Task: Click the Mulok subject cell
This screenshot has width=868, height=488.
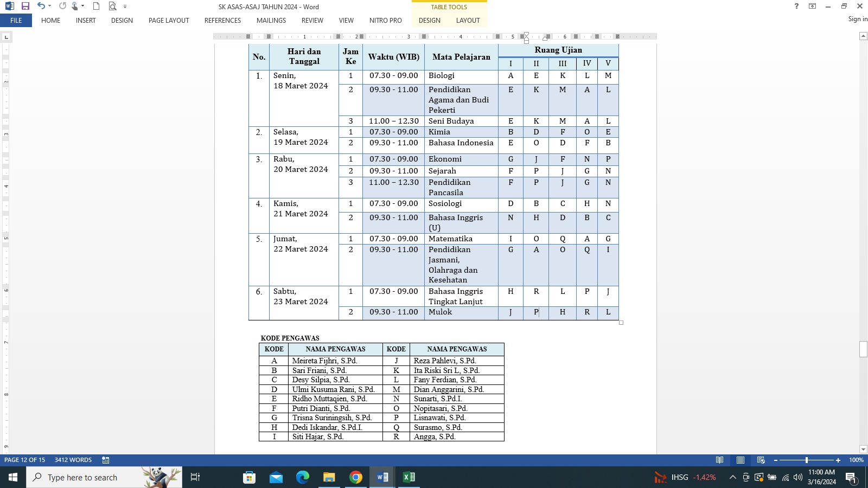Action: tap(461, 312)
